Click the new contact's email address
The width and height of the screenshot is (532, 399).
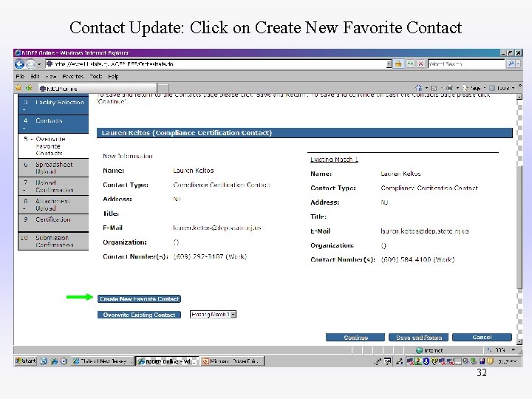pos(216,228)
